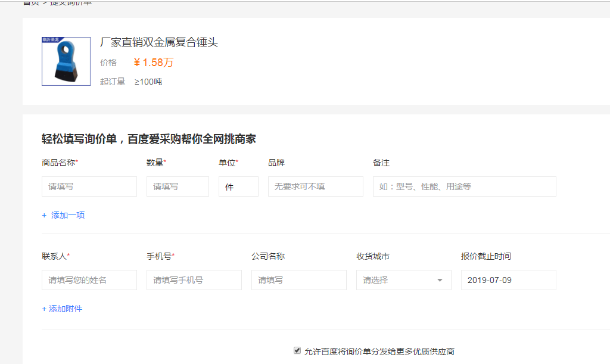Click the 手机号 phone input field
The width and height of the screenshot is (610, 364).
(194, 279)
